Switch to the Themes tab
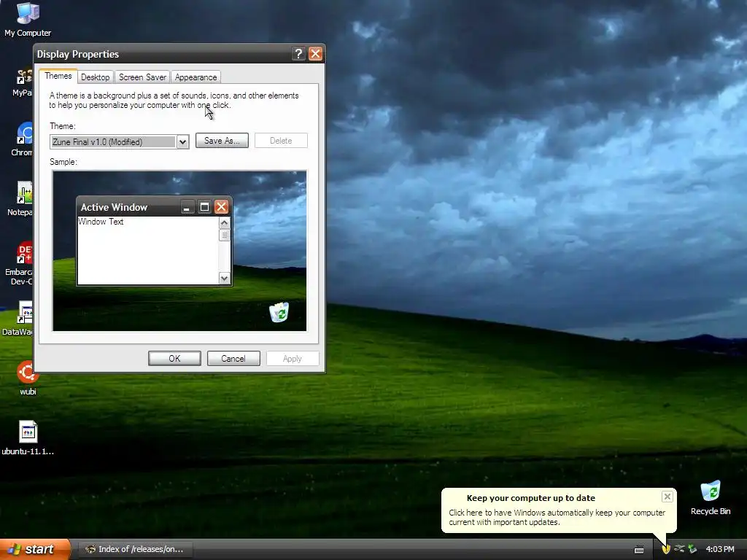The height and width of the screenshot is (560, 747). [x=58, y=76]
